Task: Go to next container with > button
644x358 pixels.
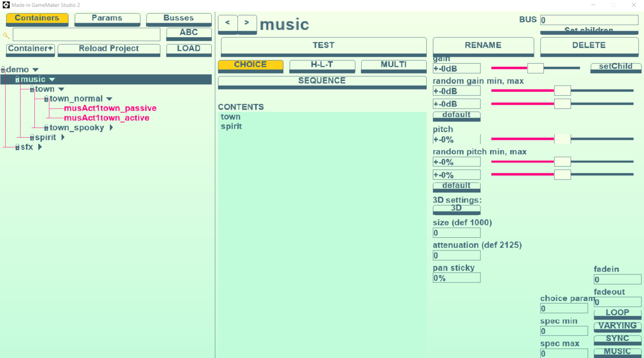Action: coord(247,24)
